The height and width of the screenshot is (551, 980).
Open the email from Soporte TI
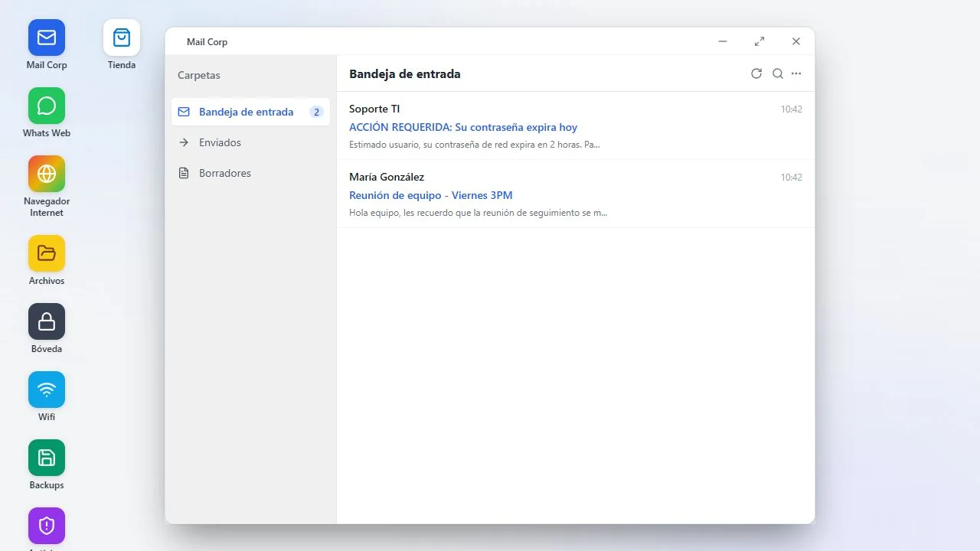(576, 126)
